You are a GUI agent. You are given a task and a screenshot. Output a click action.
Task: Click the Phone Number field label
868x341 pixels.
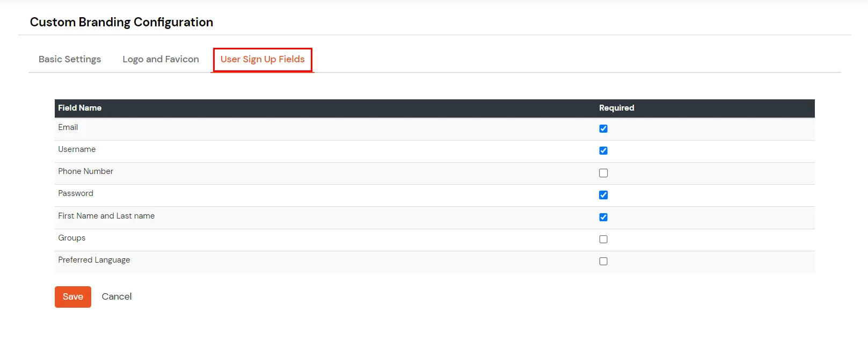(86, 171)
